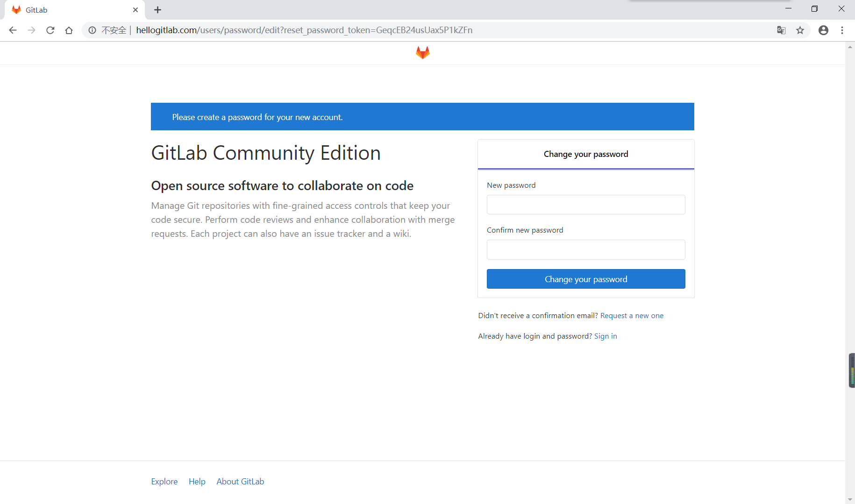Focus the Confirm new password field
This screenshot has height=504, width=855.
586,249
